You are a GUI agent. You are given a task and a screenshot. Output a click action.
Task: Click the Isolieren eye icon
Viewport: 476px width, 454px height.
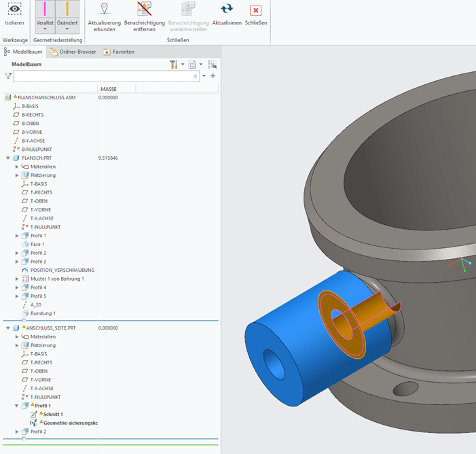(14, 9)
